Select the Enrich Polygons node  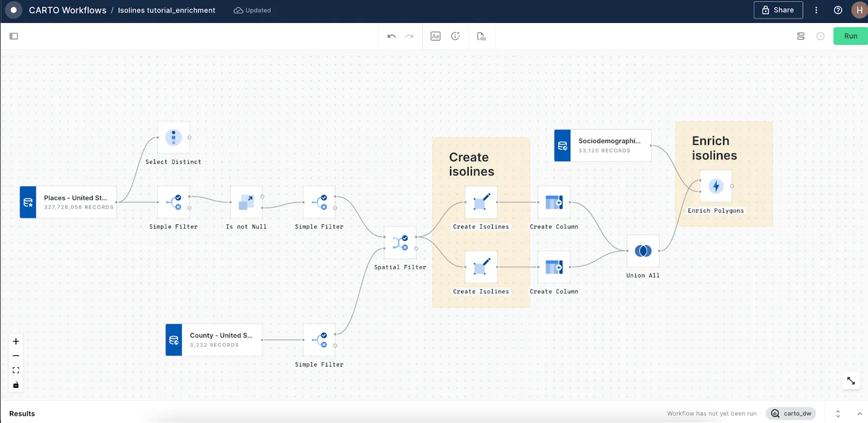click(x=716, y=187)
